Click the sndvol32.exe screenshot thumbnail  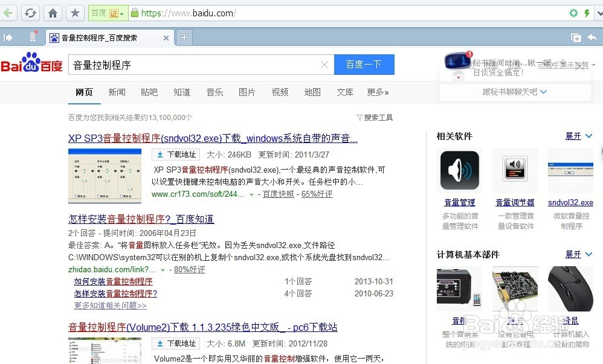coord(571,170)
